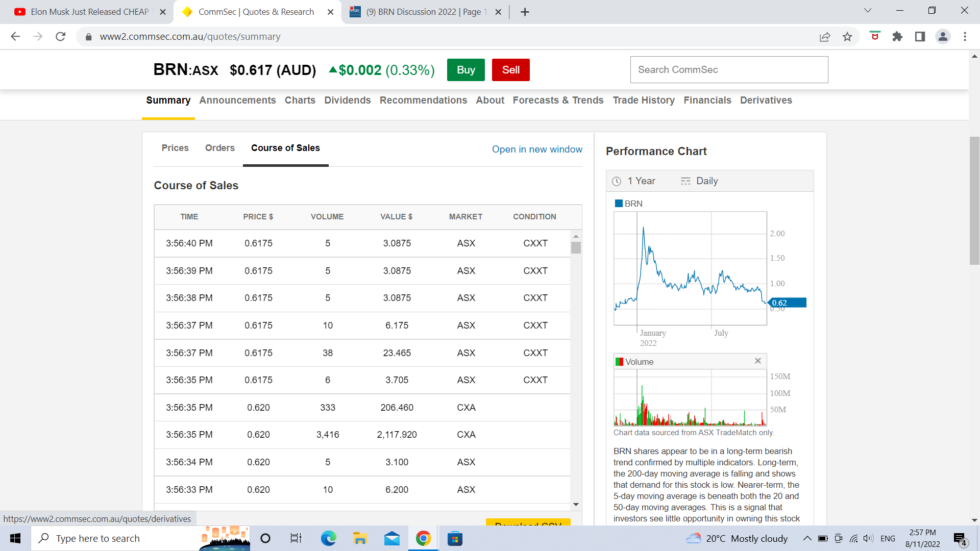Screen dimensions: 980x551
Task: Click Open in new window link
Action: pos(537,149)
